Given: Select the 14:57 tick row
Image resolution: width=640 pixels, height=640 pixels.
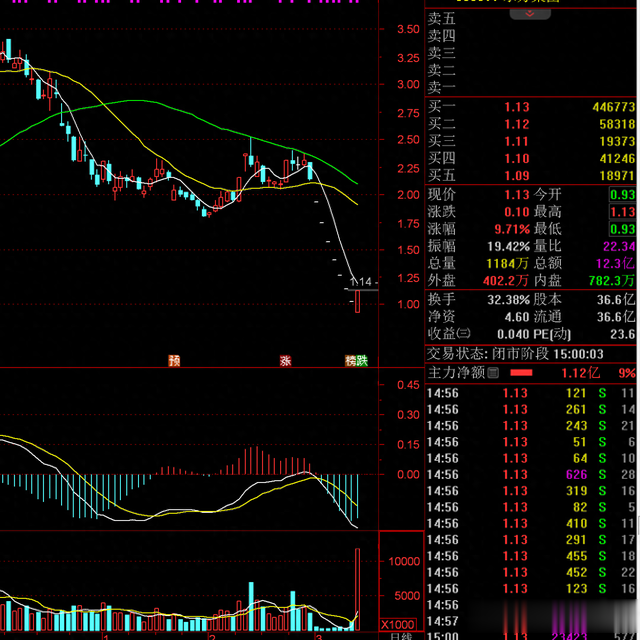Looking at the screenshot, I should [x=531, y=621].
